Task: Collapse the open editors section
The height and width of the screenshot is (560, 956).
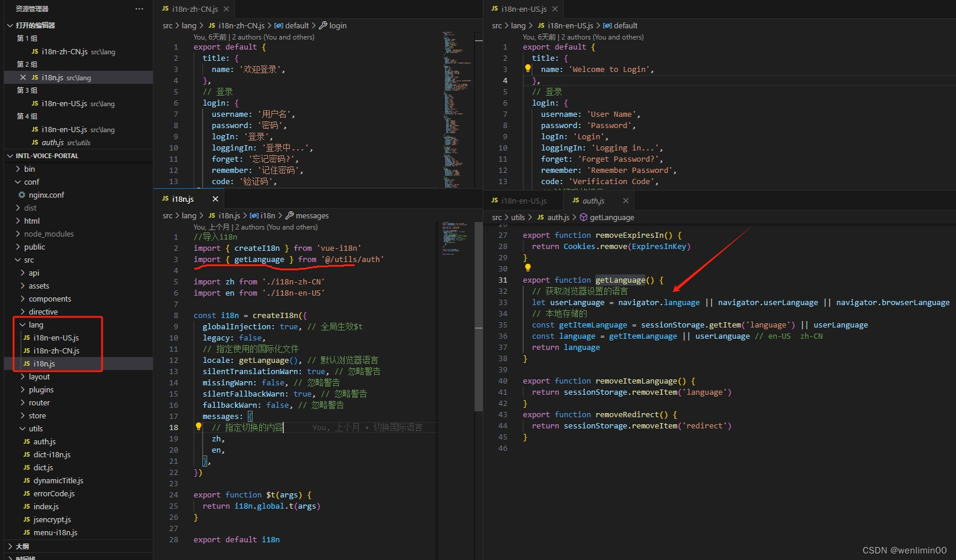Action: (x=10, y=25)
